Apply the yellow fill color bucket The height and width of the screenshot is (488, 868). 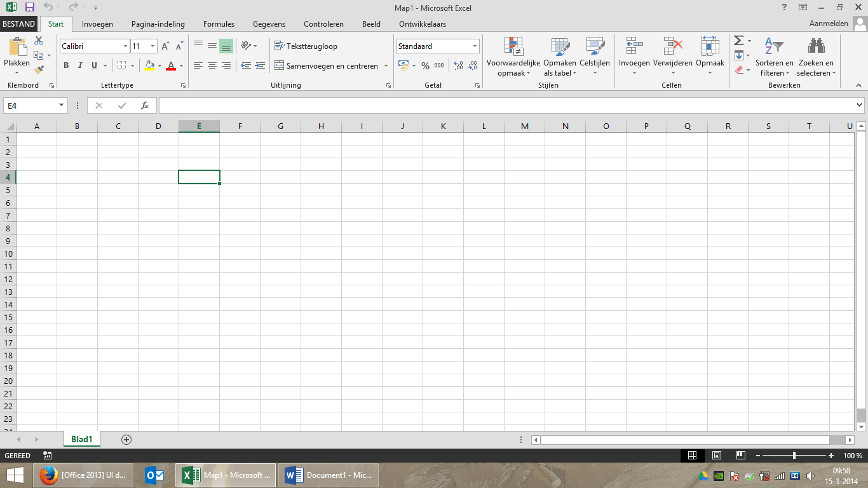(149, 65)
